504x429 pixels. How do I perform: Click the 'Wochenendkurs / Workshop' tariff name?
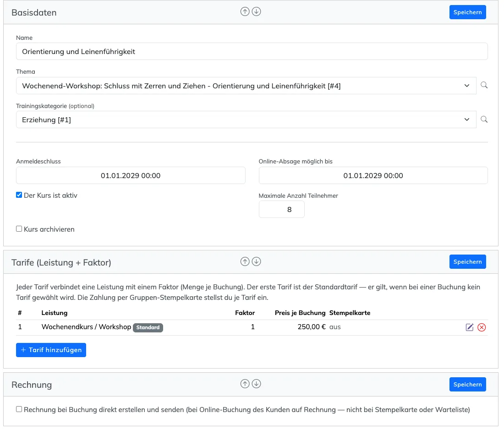click(x=86, y=327)
